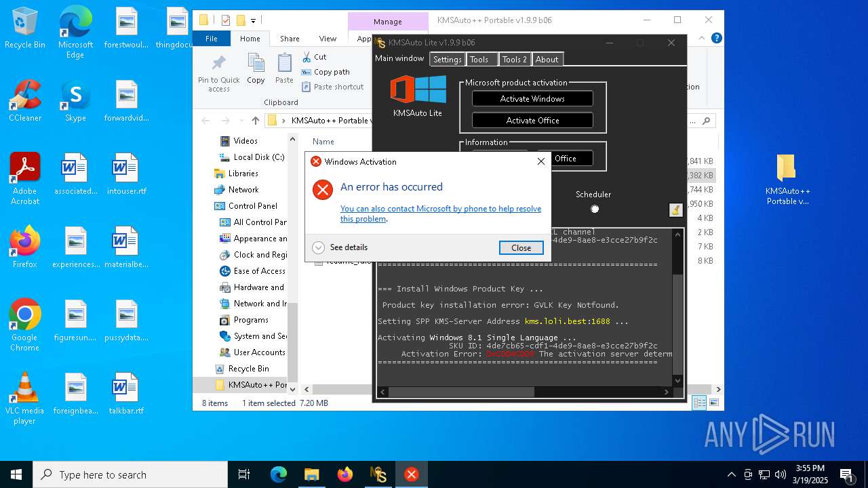
Task: Click the Cut command in Explorer ribbon
Action: (x=314, y=57)
